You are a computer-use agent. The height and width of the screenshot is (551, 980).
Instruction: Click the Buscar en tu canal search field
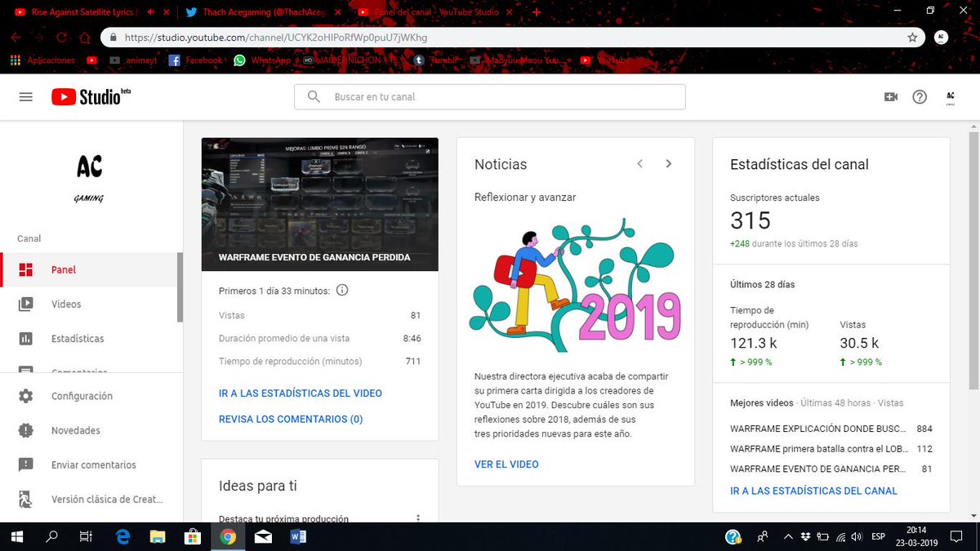click(490, 96)
